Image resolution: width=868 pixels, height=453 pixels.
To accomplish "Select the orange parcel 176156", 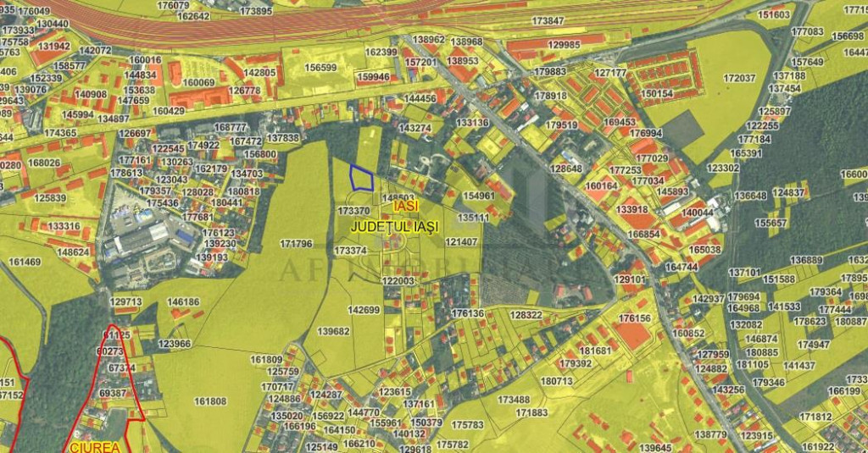I will coord(635,318).
